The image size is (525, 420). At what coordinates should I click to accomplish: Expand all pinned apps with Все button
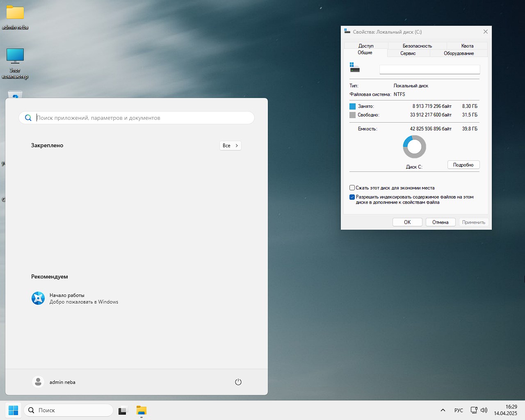coord(230,146)
